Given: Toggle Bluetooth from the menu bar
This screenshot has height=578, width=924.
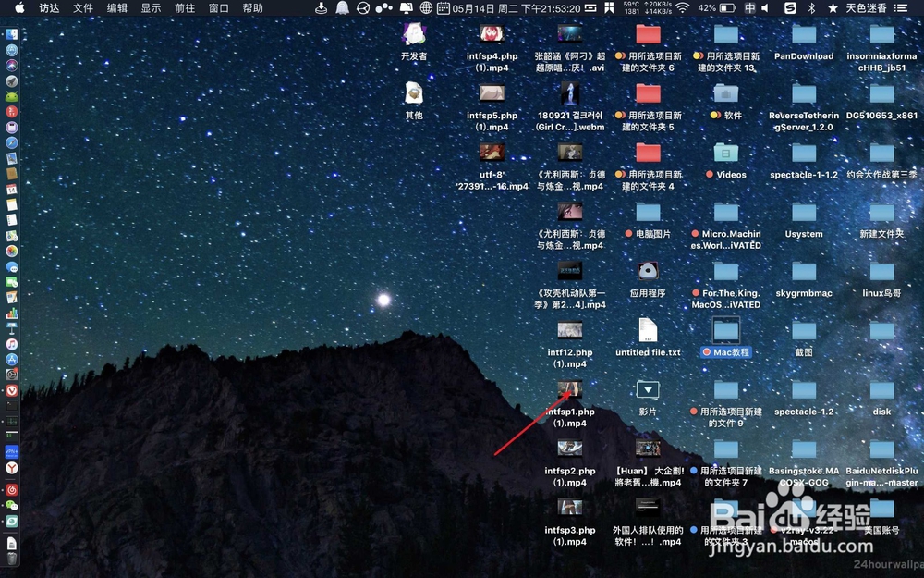Looking at the screenshot, I should 811,8.
